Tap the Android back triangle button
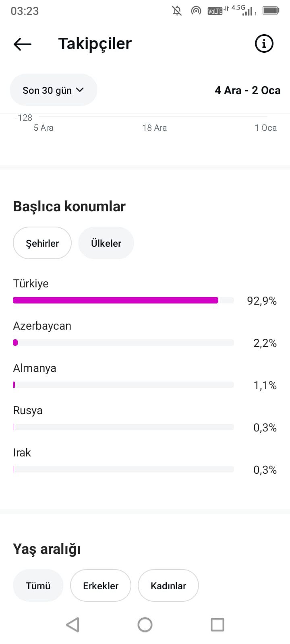Screen dimensions: 290x644 tap(72, 625)
